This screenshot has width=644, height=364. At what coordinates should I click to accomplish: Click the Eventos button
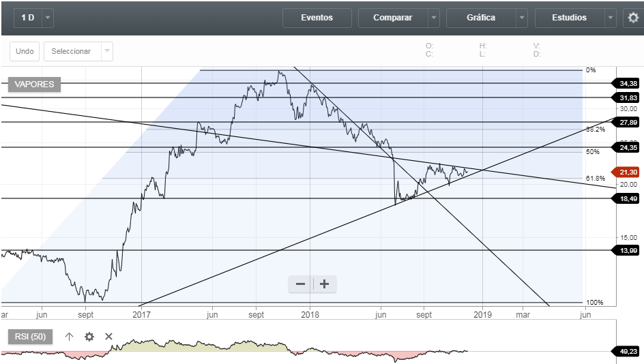point(317,18)
